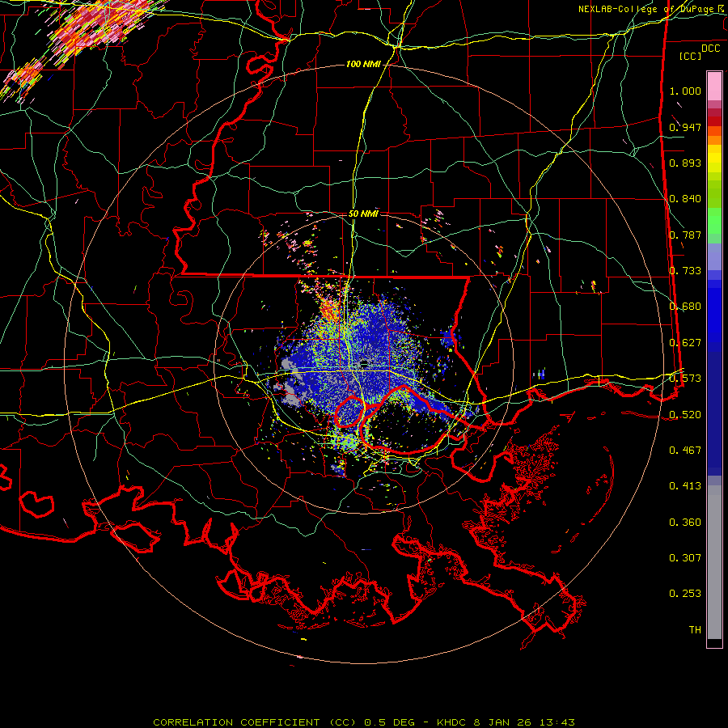Click the 50 NMI range ring label
This screenshot has width=728, height=728.
pos(363,214)
